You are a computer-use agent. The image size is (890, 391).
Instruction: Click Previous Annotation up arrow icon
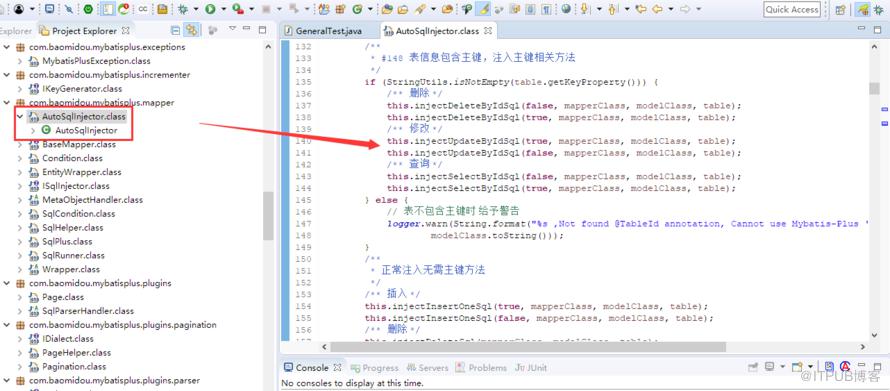point(612,9)
